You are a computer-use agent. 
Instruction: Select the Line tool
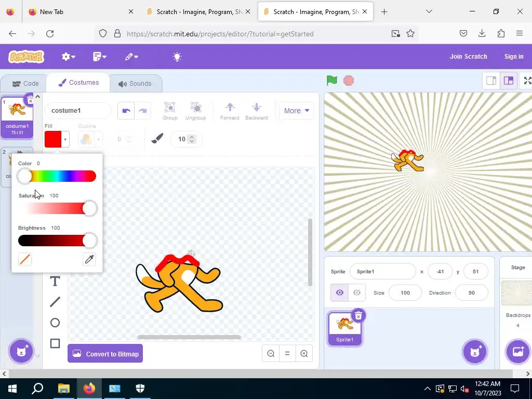[55, 302]
